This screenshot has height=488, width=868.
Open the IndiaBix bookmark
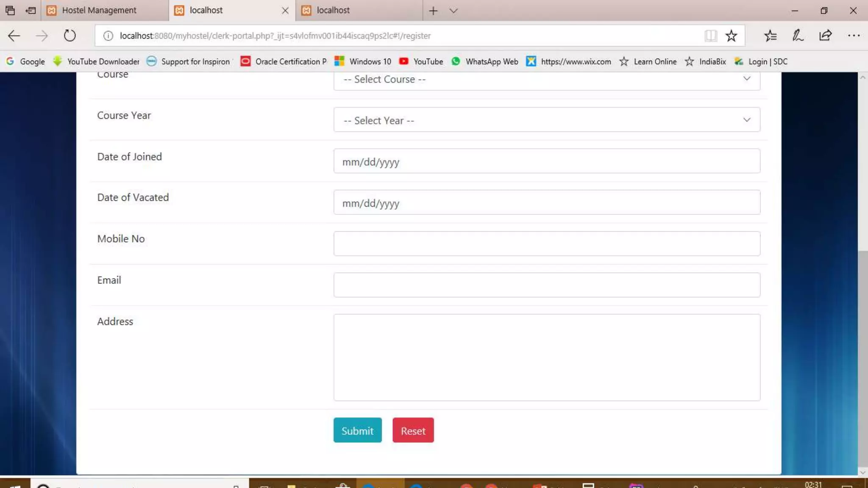(x=706, y=61)
